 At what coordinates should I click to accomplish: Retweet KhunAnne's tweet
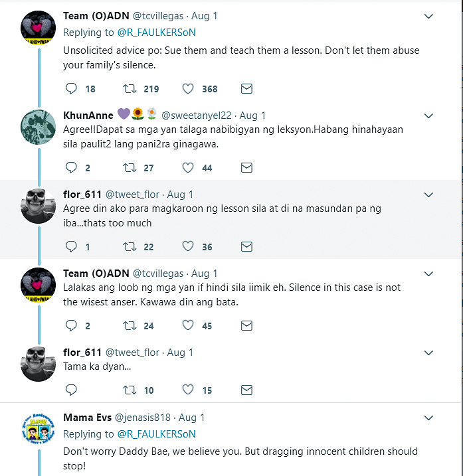click(x=130, y=168)
